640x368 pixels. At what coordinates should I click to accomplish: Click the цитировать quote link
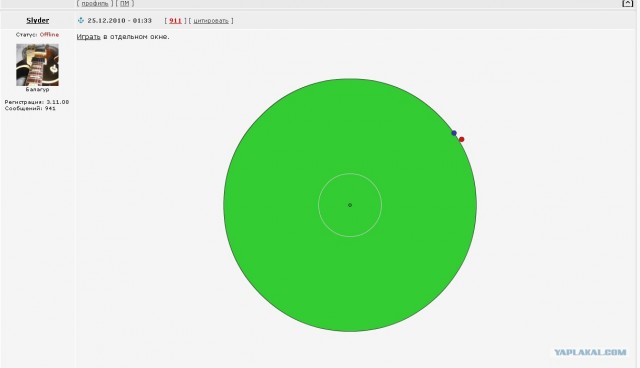click(x=211, y=20)
